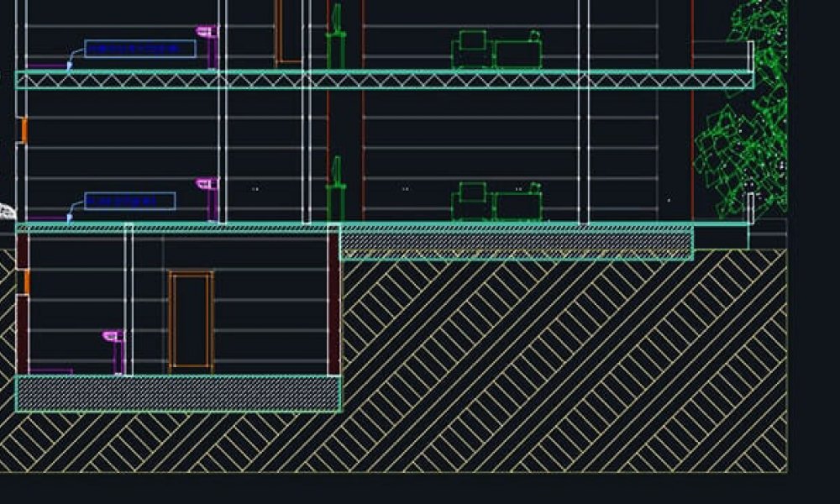Viewport: 840px width, 504px height.
Task: Click the orange window marker on left wall
Action: (x=24, y=130)
